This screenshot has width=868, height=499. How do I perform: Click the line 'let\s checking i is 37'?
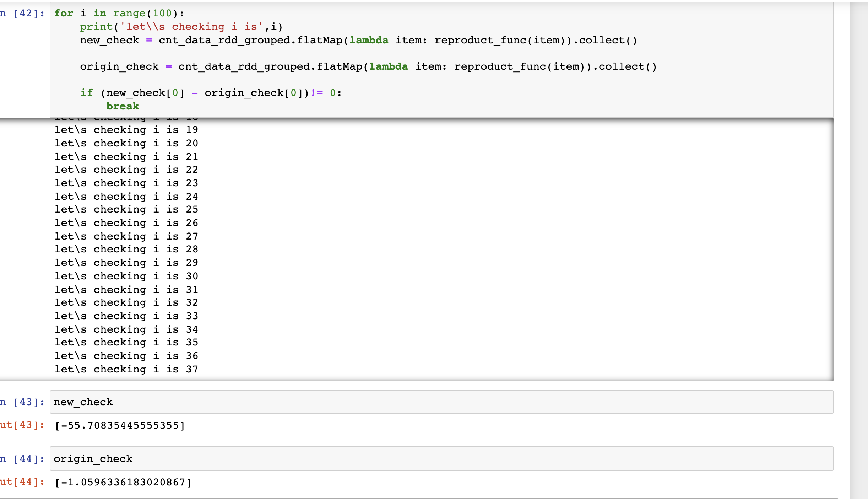126,369
